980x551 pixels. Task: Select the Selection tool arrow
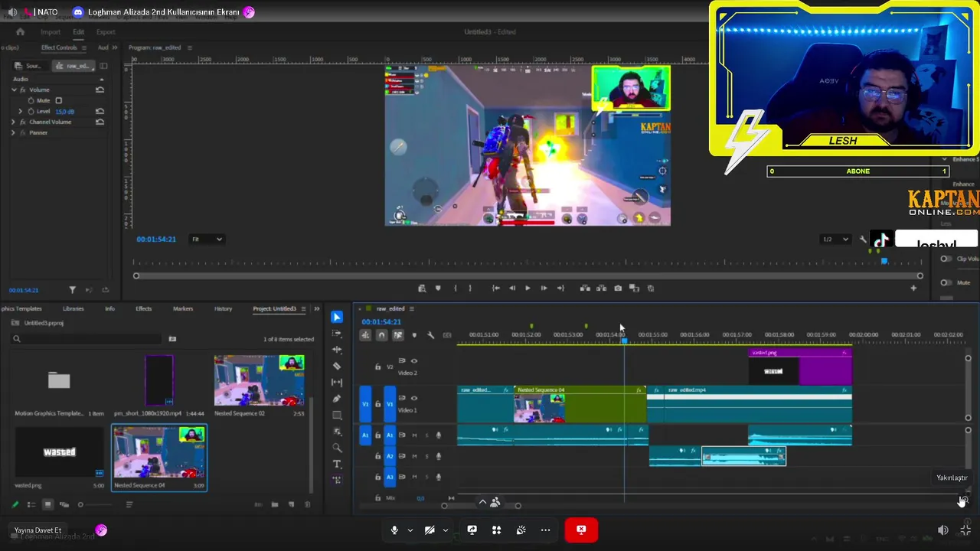pos(337,317)
